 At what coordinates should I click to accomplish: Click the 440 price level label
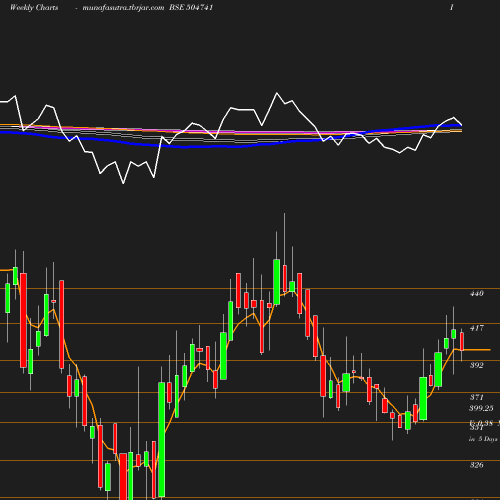[477, 294]
